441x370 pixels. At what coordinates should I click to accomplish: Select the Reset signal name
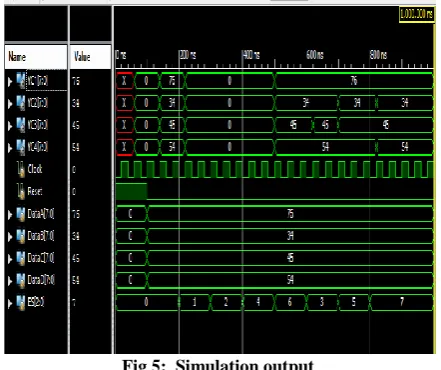(35, 191)
